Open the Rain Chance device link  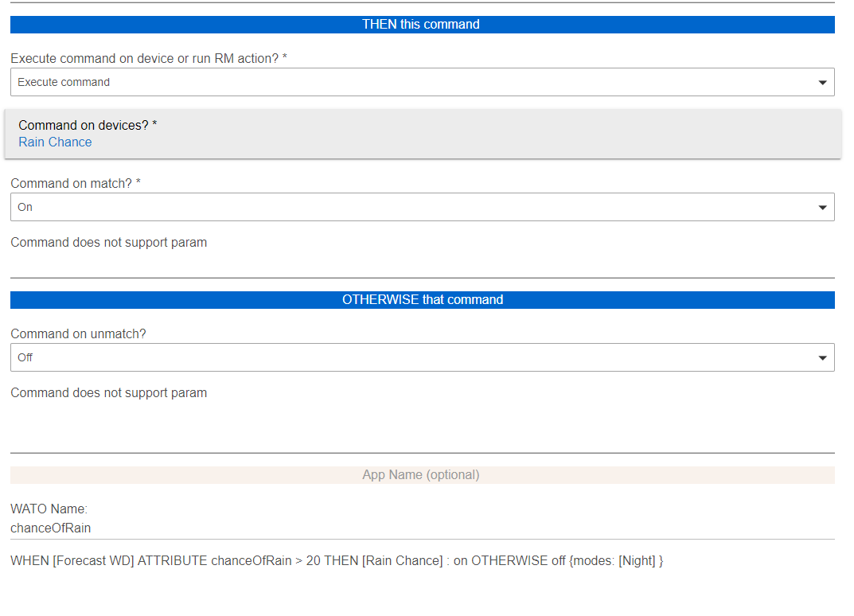point(55,142)
